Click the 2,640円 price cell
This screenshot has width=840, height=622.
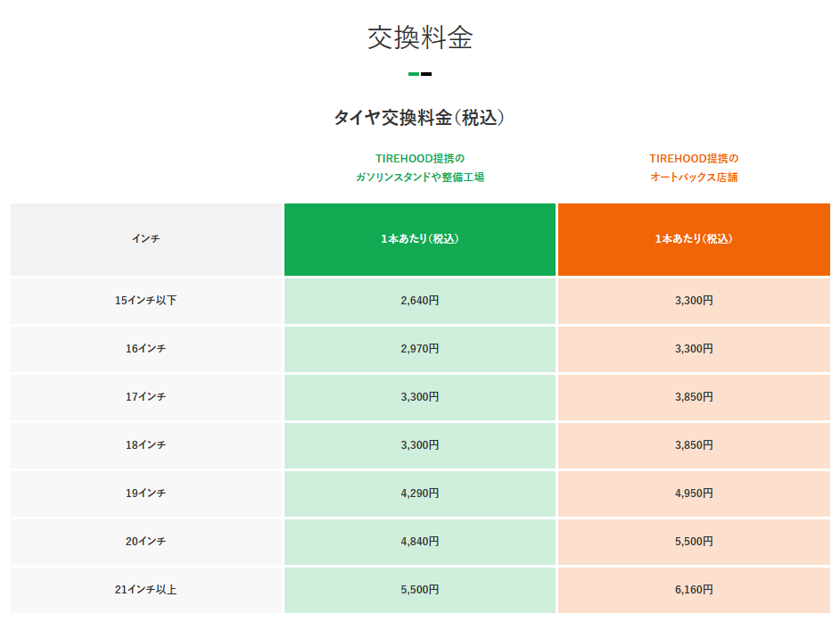click(419, 301)
